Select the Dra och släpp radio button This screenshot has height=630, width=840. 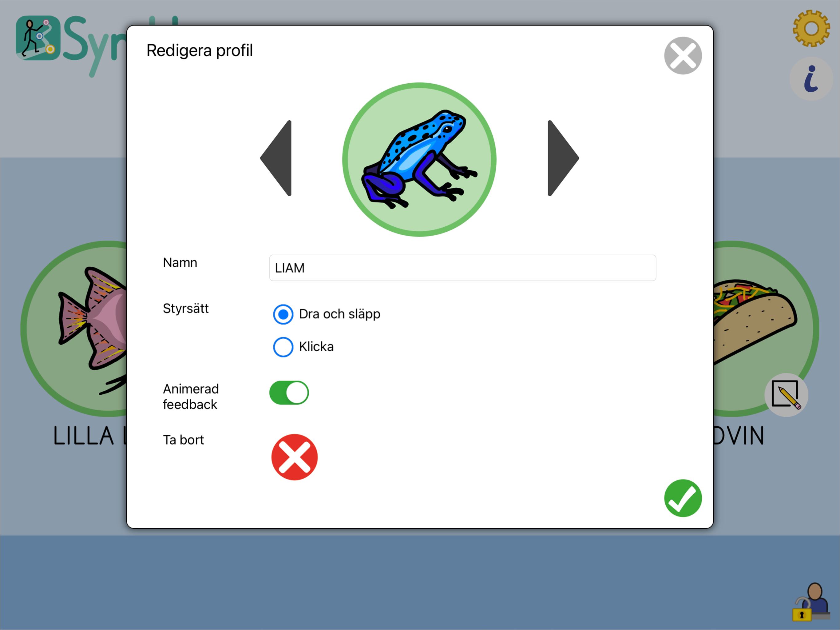point(283,314)
